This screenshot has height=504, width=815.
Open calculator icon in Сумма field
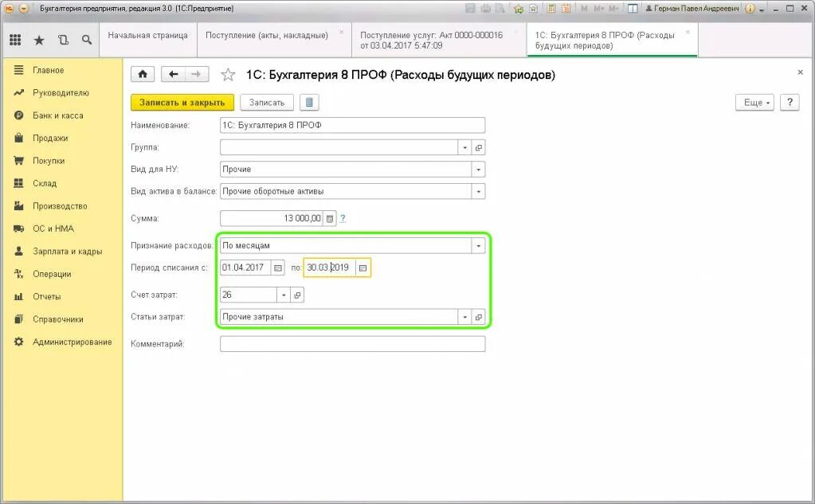pos(330,219)
